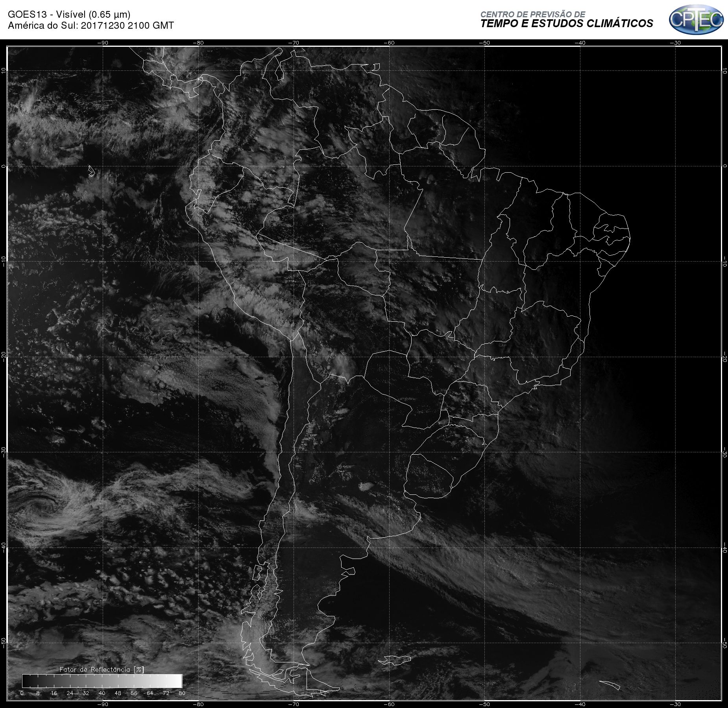728x708 pixels.
Task: Select the 'América do Sul: 20171230 2100 GMT' caption
Action: (91, 26)
